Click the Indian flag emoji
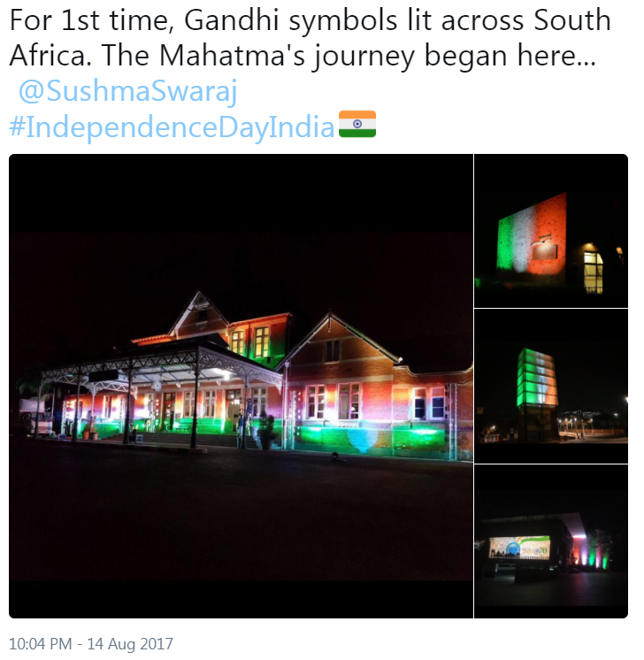Image resolution: width=644 pixels, height=660 pixels. point(357,124)
